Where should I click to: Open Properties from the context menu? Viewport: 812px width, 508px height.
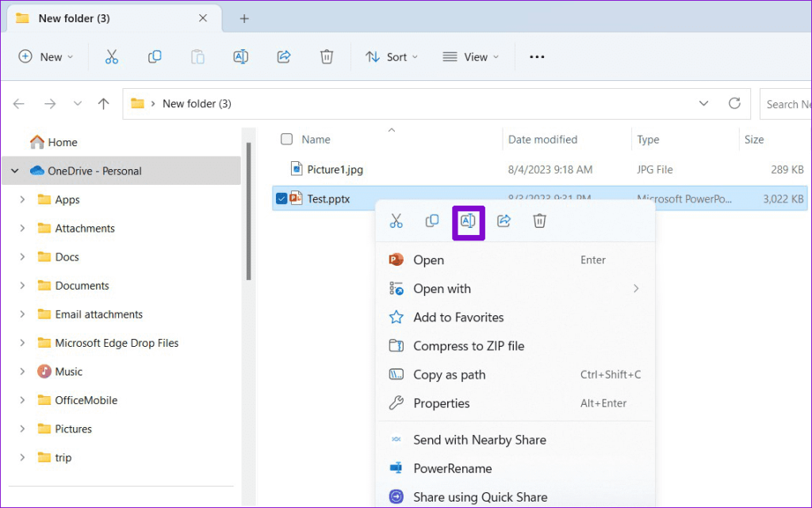coord(515,403)
